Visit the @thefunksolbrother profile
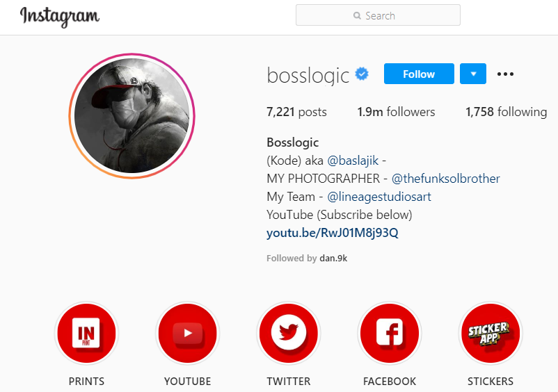The width and height of the screenshot is (558, 392). [x=445, y=179]
